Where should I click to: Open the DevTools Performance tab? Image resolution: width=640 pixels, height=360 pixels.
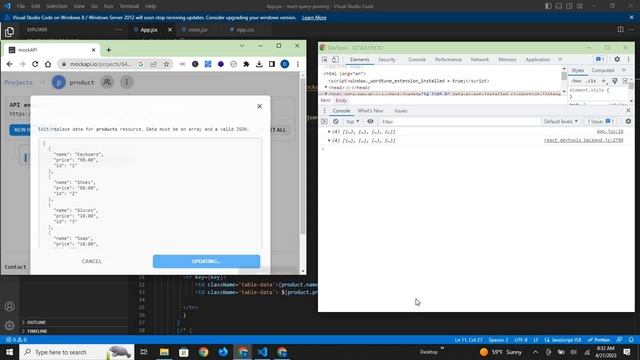(x=448, y=60)
